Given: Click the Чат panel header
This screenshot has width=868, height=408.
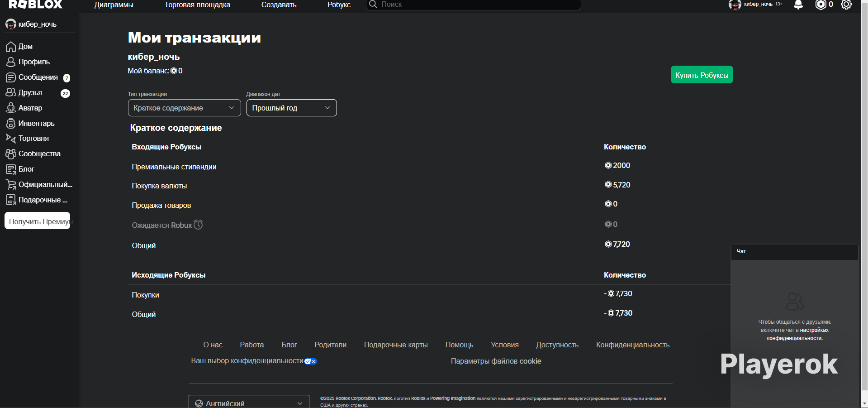Looking at the screenshot, I should click(x=795, y=251).
